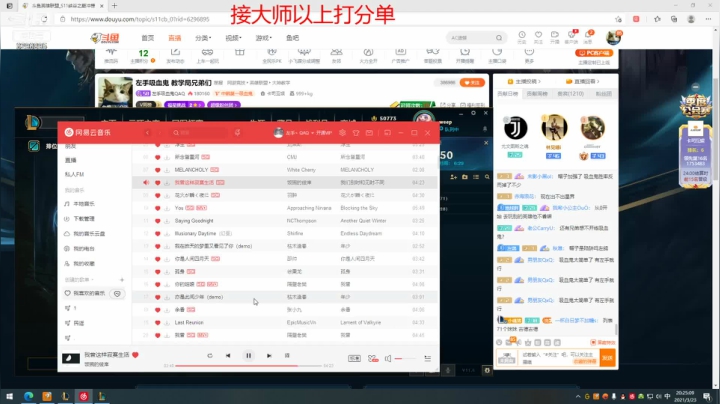
Task: Open album Endless Daydream
Action: tap(361, 234)
